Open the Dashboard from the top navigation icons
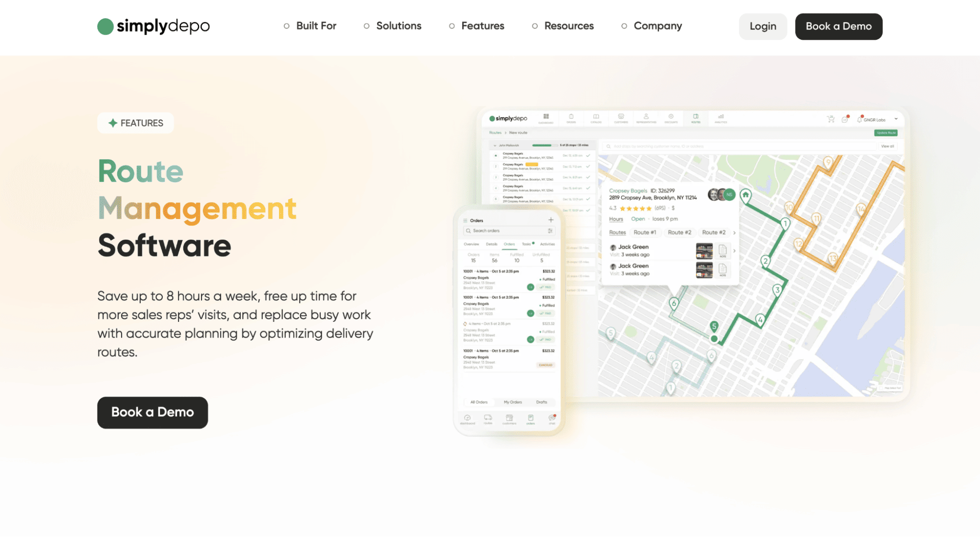980x537 pixels. [x=546, y=118]
